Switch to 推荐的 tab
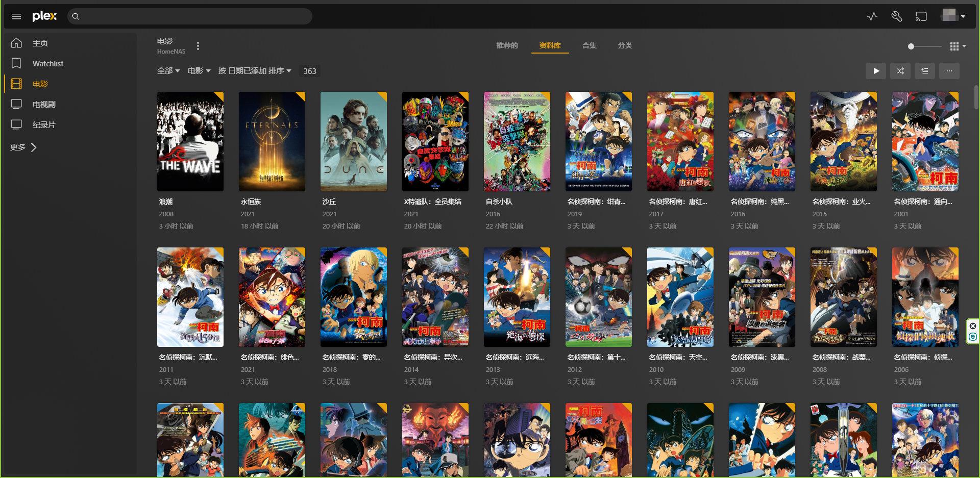Viewport: 980px width, 478px height. coord(507,45)
